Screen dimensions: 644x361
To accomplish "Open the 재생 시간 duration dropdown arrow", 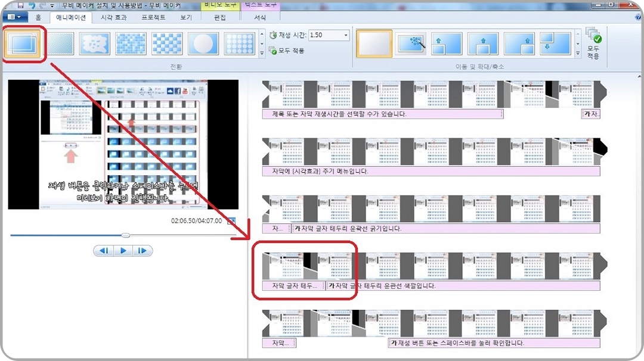I will coord(346,35).
